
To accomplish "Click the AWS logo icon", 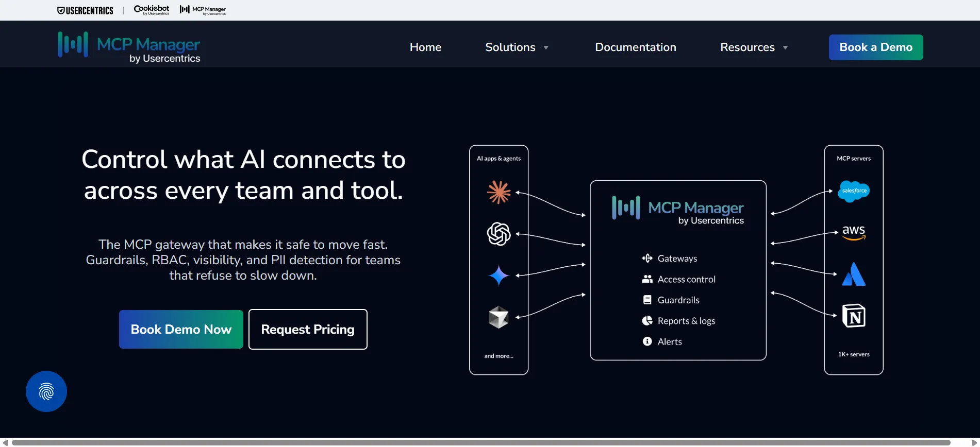I will (x=854, y=232).
